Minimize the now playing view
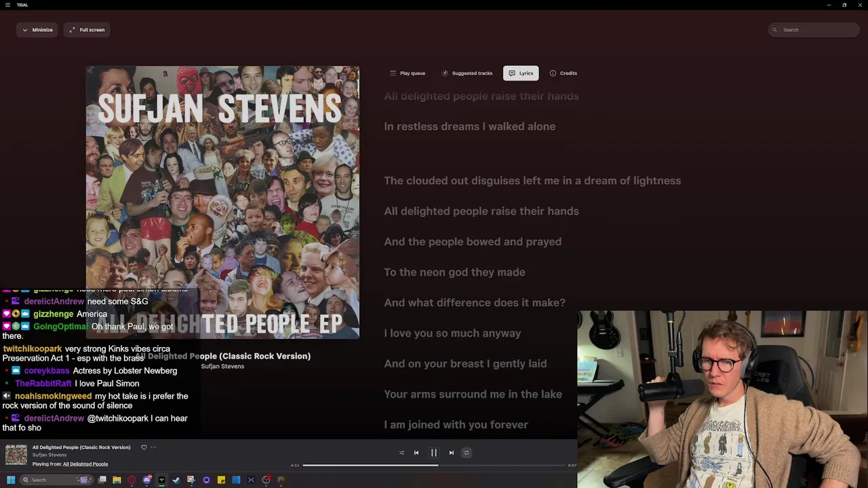This screenshot has width=868, height=488. tap(37, 30)
